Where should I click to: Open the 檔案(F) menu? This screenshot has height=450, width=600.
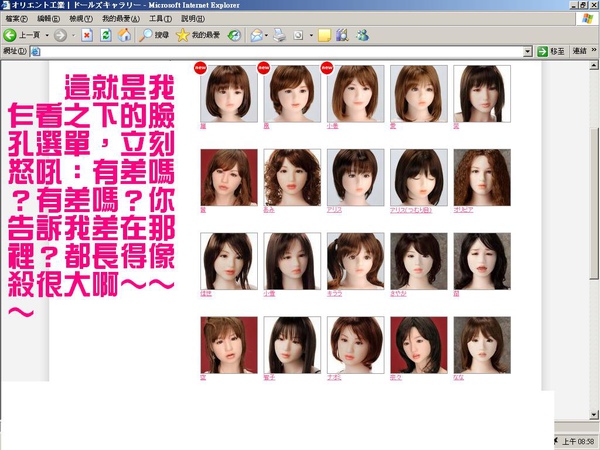(16, 18)
